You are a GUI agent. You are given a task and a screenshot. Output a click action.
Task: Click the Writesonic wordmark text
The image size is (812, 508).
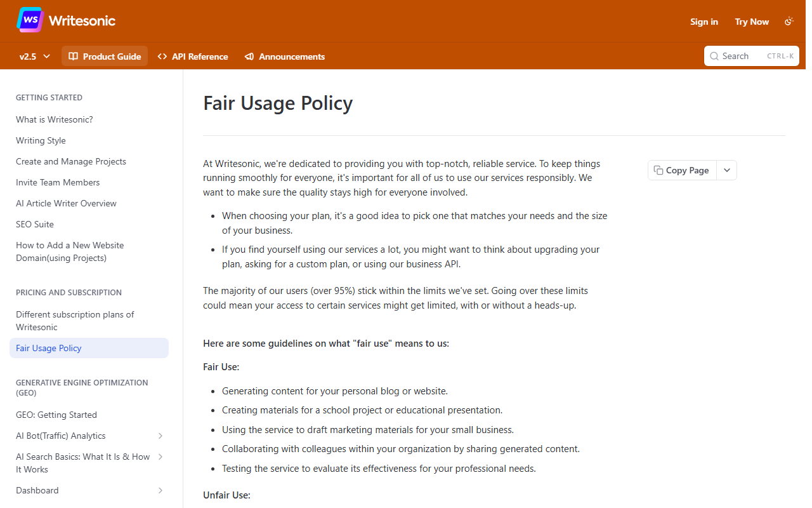point(82,20)
